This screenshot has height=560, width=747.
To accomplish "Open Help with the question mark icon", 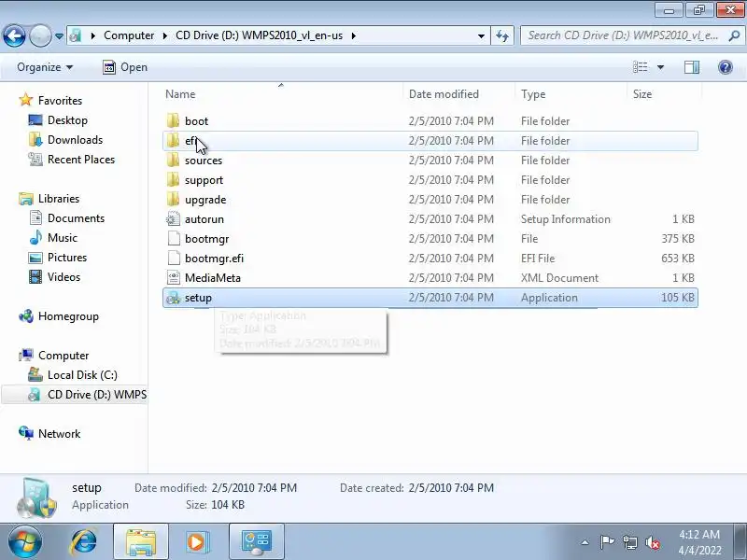I will (726, 67).
